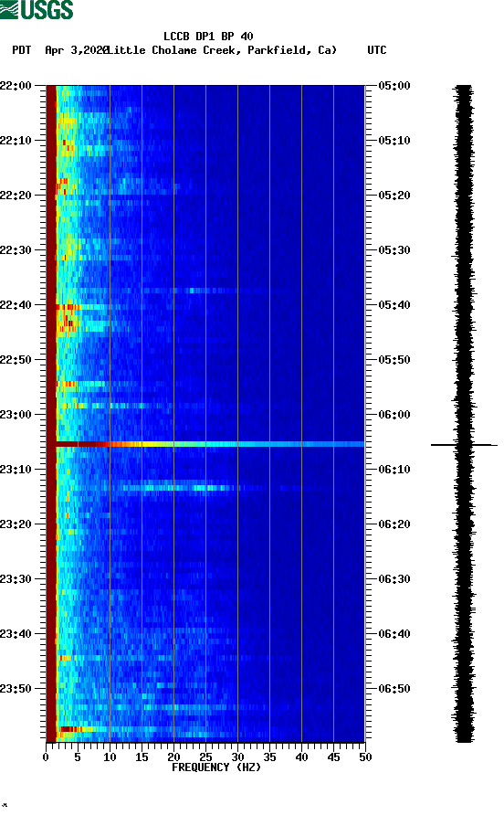Click the 20 Hz frequency tick label
This screenshot has height=815, width=504.
(x=173, y=757)
